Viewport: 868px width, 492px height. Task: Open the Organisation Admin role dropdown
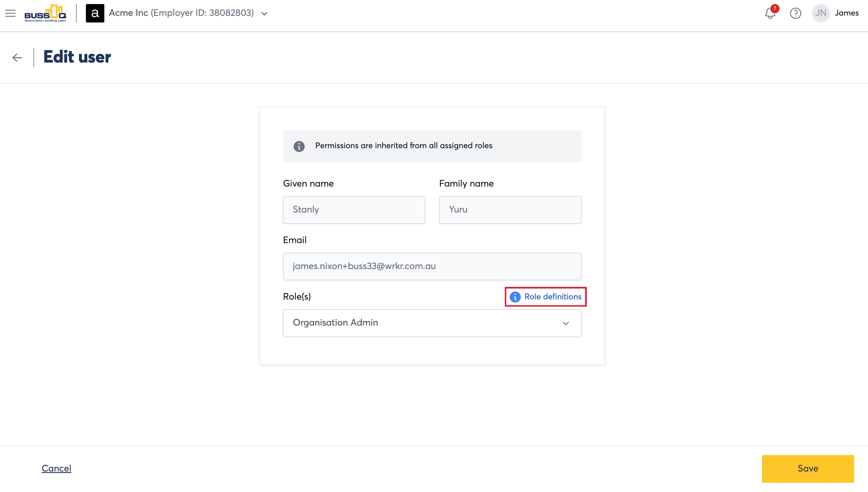pos(432,323)
